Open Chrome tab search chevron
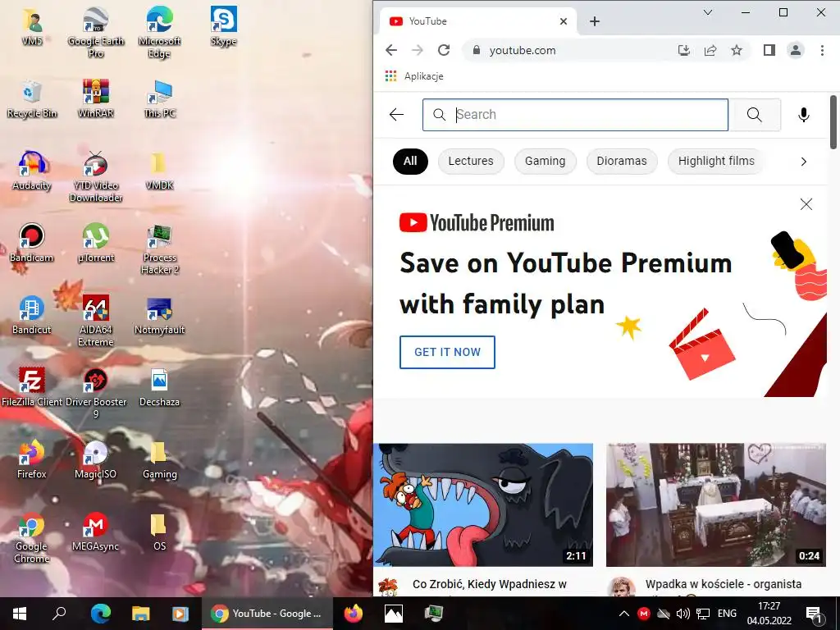The width and height of the screenshot is (840, 630). click(708, 12)
